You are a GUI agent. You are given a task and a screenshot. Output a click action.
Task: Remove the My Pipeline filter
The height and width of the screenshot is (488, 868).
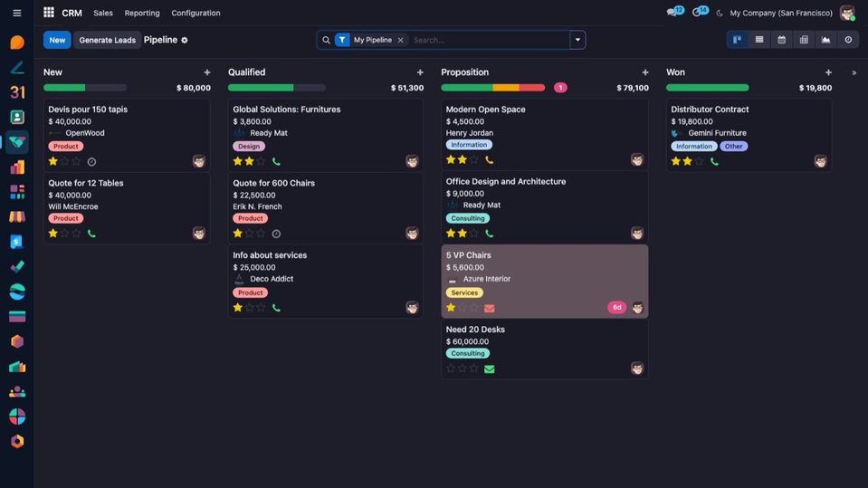click(401, 40)
